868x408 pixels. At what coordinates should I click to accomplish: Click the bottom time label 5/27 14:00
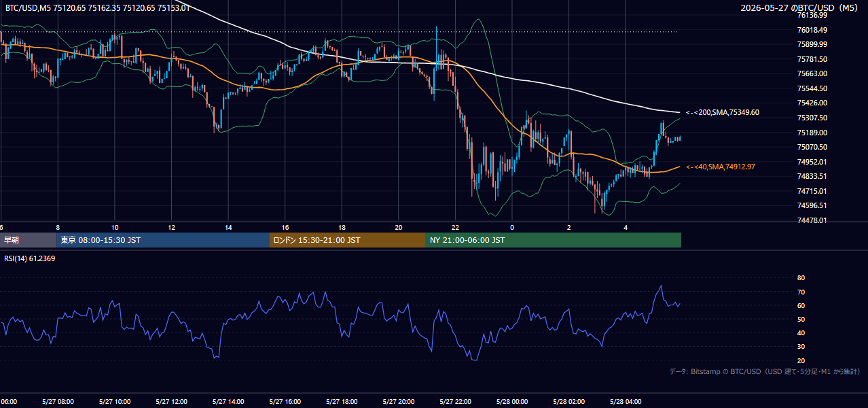[228, 401]
